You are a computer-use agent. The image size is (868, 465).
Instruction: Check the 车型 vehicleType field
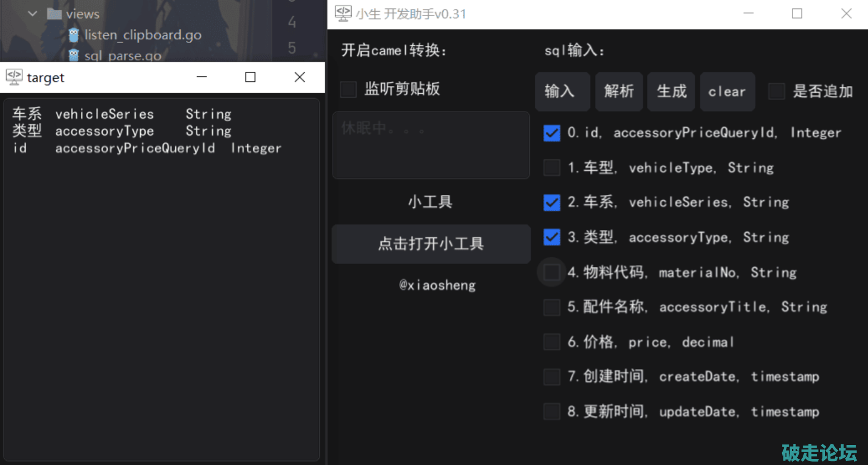[552, 167]
